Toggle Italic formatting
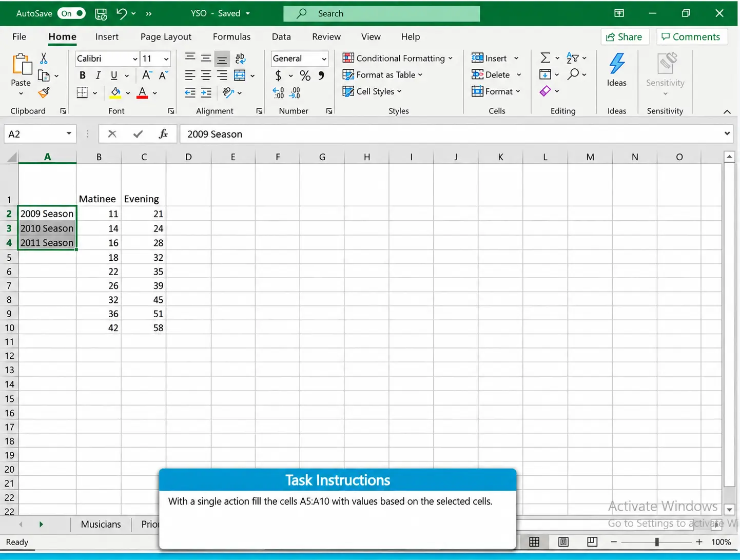 98,75
